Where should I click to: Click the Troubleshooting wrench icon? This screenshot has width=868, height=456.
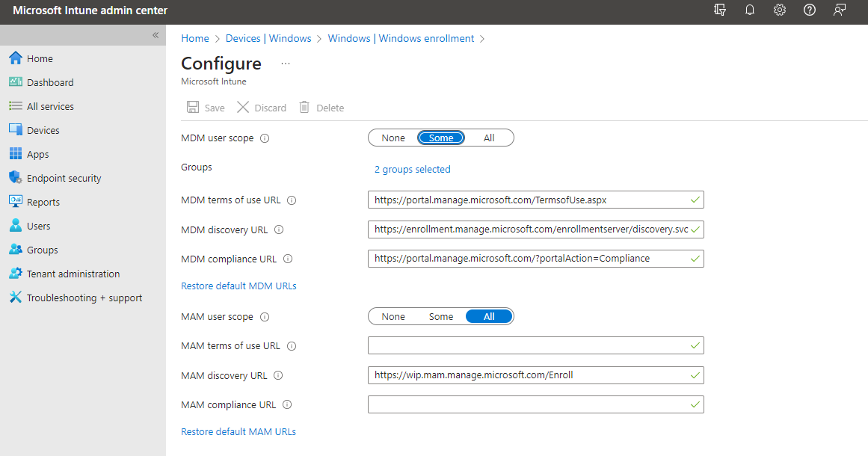[x=16, y=298]
